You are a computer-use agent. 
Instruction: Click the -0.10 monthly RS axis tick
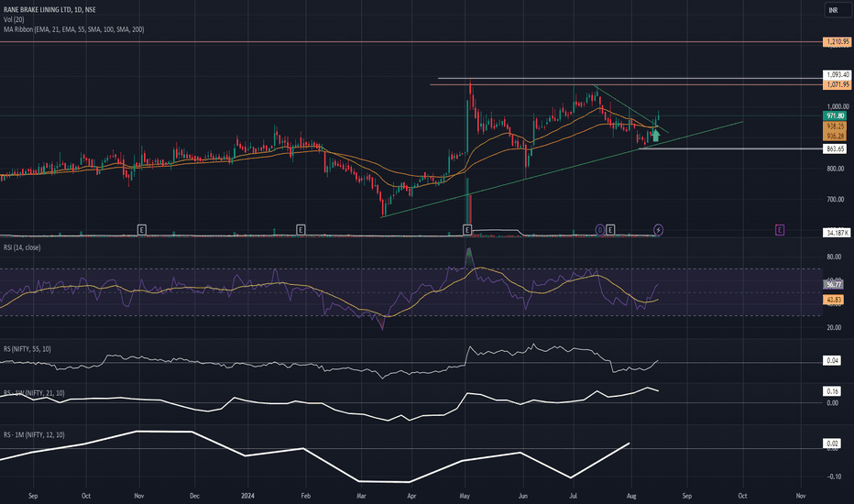(833, 477)
